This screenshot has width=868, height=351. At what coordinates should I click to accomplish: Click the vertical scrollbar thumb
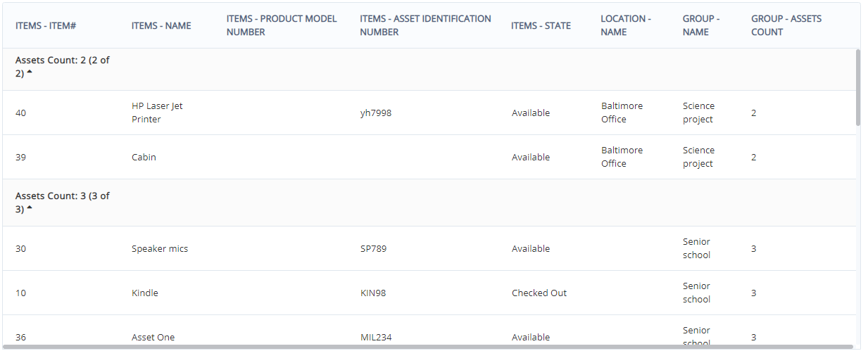857,87
